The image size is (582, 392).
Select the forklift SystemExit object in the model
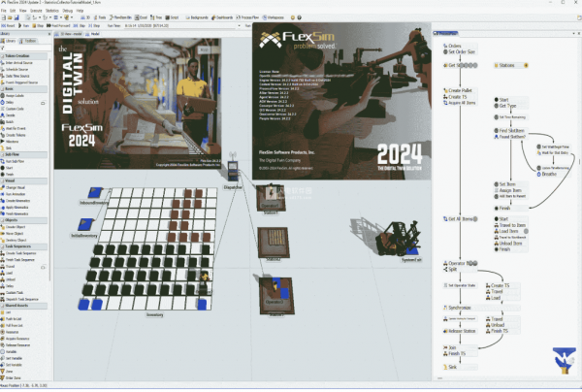tap(398, 240)
